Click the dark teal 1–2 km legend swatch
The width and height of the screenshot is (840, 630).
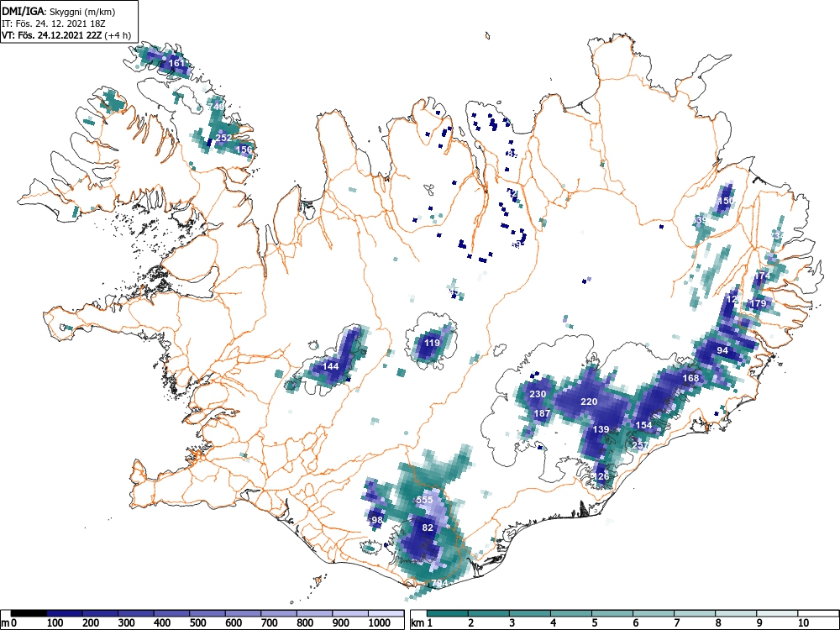coord(448,613)
